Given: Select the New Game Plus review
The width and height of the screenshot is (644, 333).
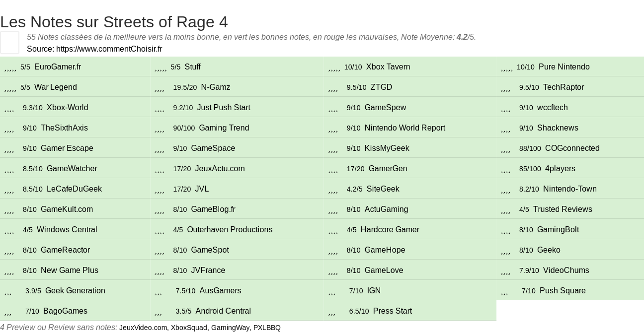Looking at the screenshot, I should click(75, 270).
